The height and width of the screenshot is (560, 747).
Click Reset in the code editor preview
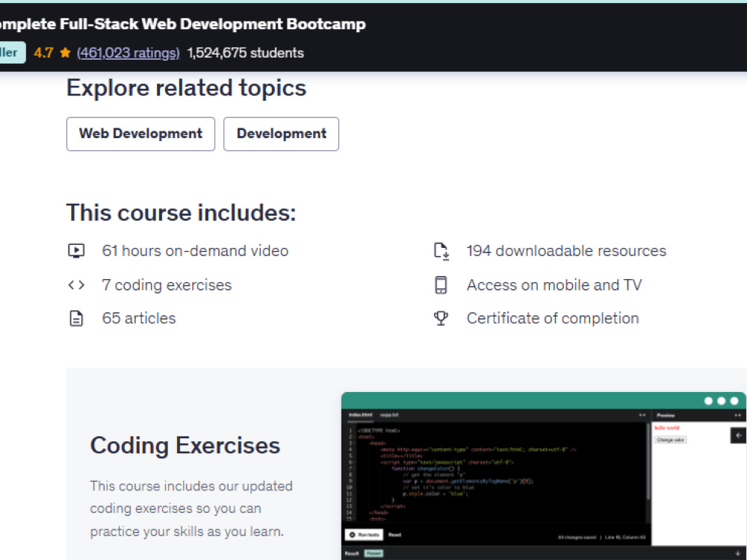(394, 535)
